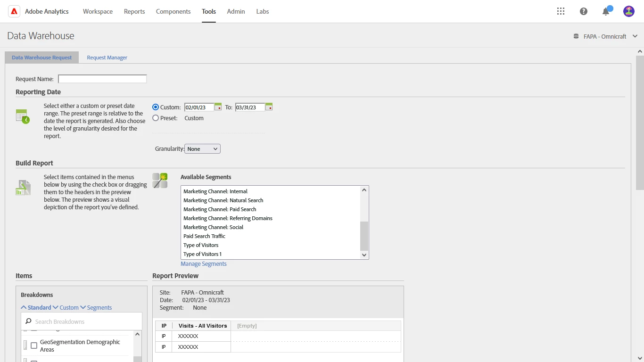Click the Available Segments scrollbar thumb
644x362 pixels.
(364, 236)
